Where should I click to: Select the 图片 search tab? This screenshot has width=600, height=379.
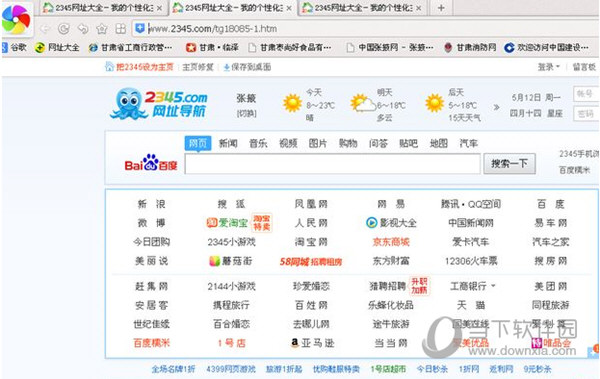pyautogui.click(x=318, y=144)
